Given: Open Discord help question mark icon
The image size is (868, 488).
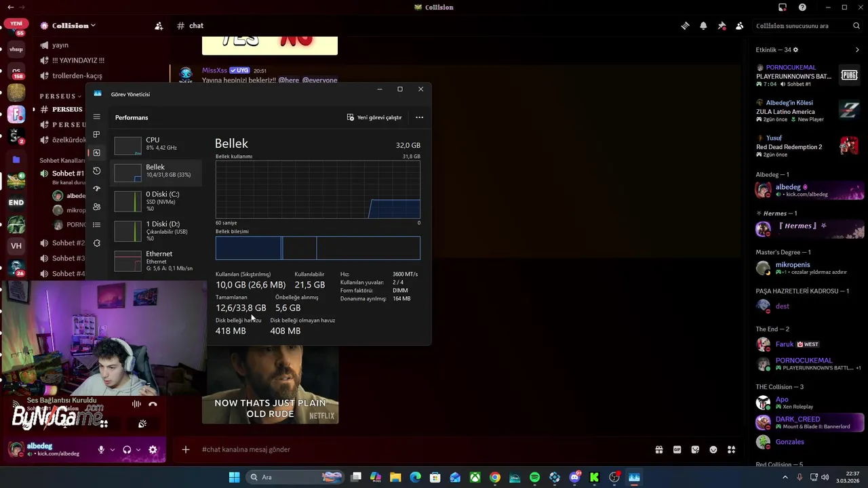Looking at the screenshot, I should [802, 7].
